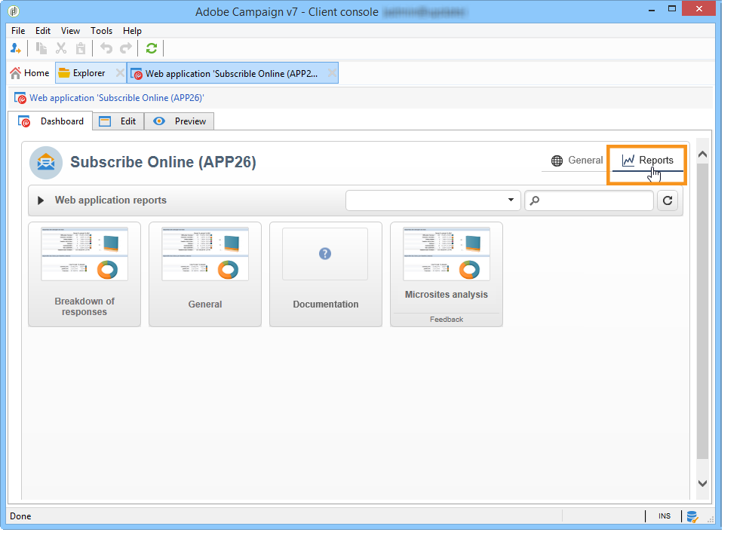749x560 pixels.
Task: Click the Adobe Campaign title bar logo
Action: (x=14, y=11)
